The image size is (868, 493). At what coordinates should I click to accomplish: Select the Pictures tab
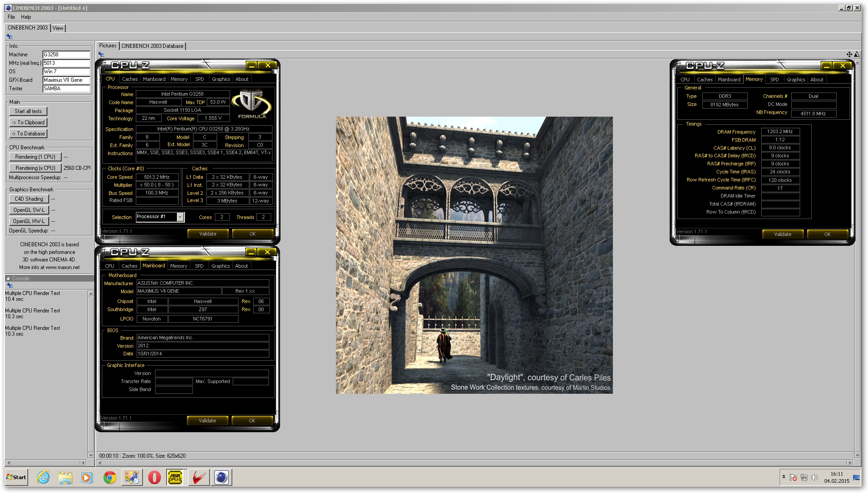click(x=108, y=46)
